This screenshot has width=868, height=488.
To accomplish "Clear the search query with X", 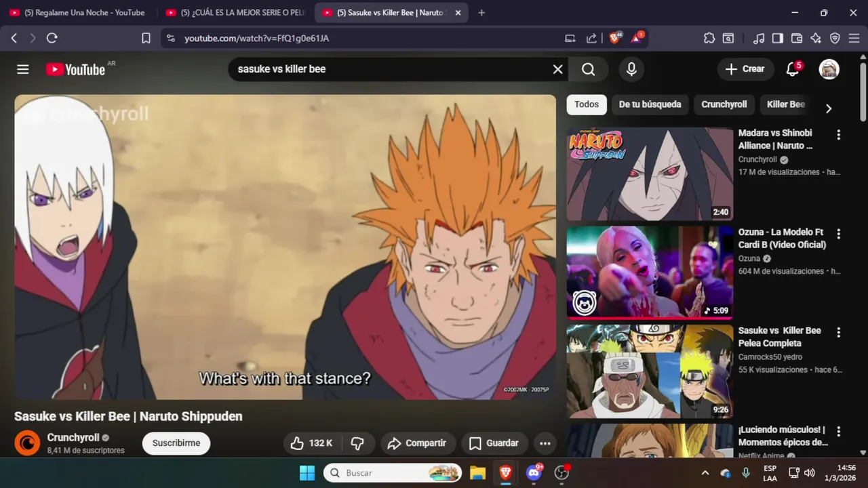I will 557,69.
